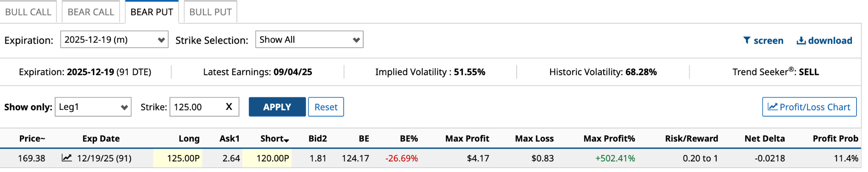Sort by the Risk/Reward column header

click(691, 139)
